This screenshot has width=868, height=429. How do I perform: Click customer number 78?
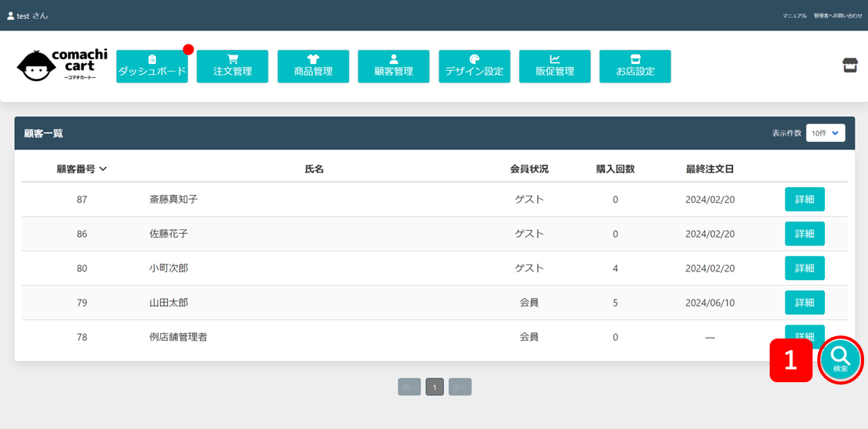82,337
